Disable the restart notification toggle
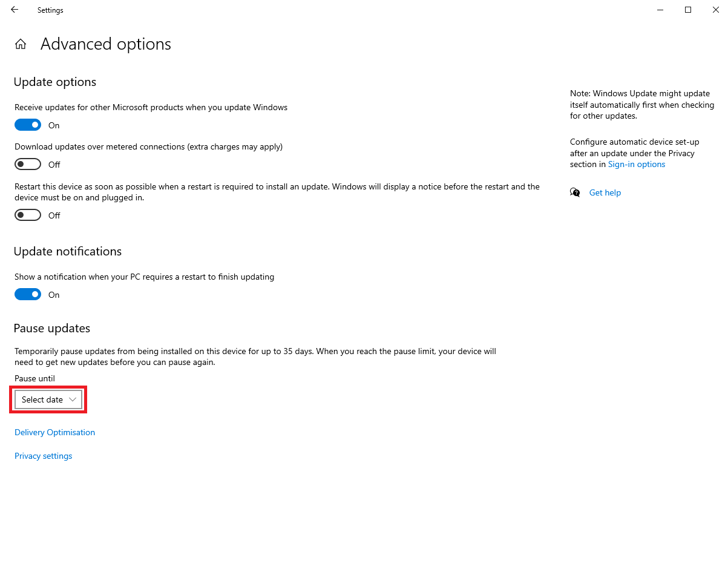Viewport: 728px width, 575px height. pos(28,295)
